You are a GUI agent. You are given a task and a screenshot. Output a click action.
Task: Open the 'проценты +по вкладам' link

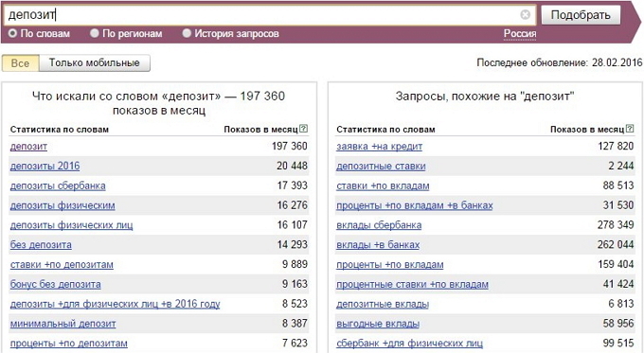coord(390,265)
